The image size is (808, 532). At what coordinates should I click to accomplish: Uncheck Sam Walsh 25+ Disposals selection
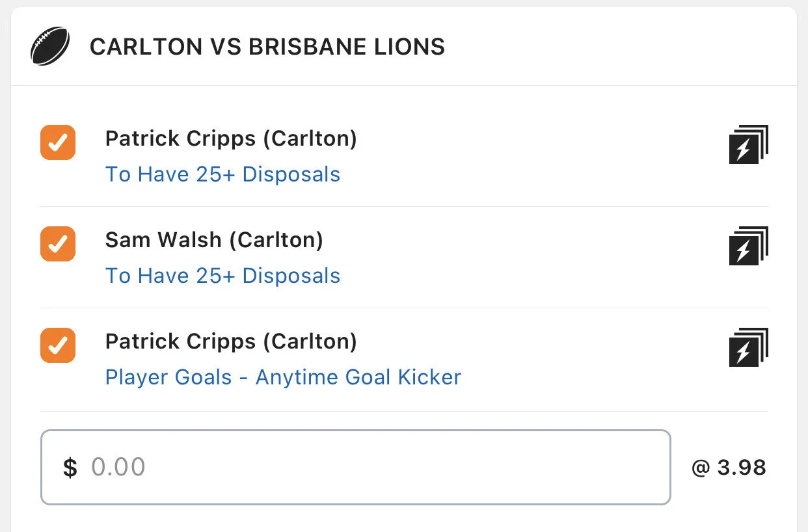coord(58,244)
